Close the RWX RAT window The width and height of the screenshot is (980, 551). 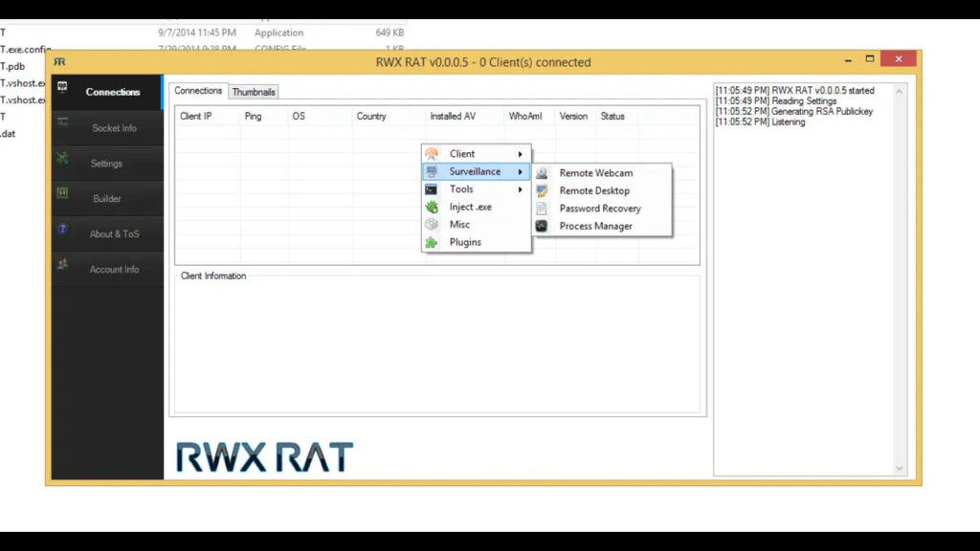pyautogui.click(x=898, y=58)
